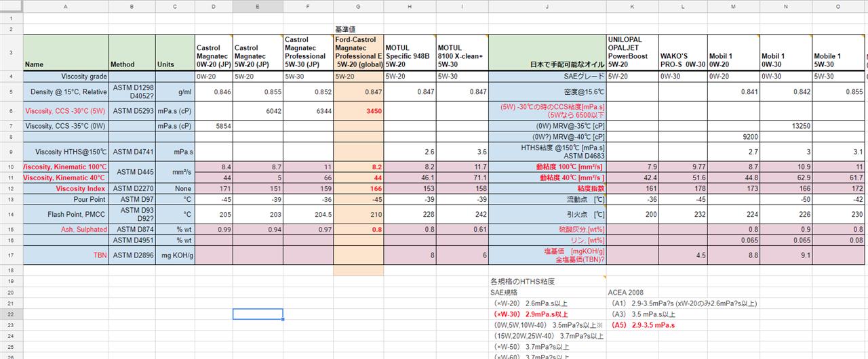
Task: Click the 'ASTM D4951' method cell
Action: pyautogui.click(x=132, y=240)
